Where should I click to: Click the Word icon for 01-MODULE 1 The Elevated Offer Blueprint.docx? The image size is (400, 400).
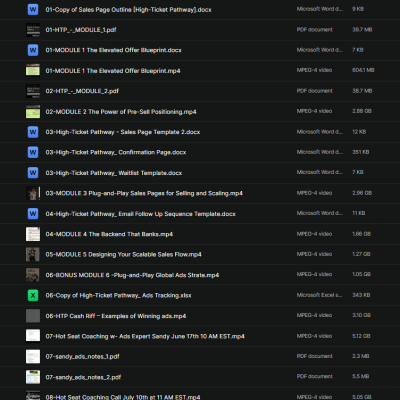pyautogui.click(x=33, y=50)
